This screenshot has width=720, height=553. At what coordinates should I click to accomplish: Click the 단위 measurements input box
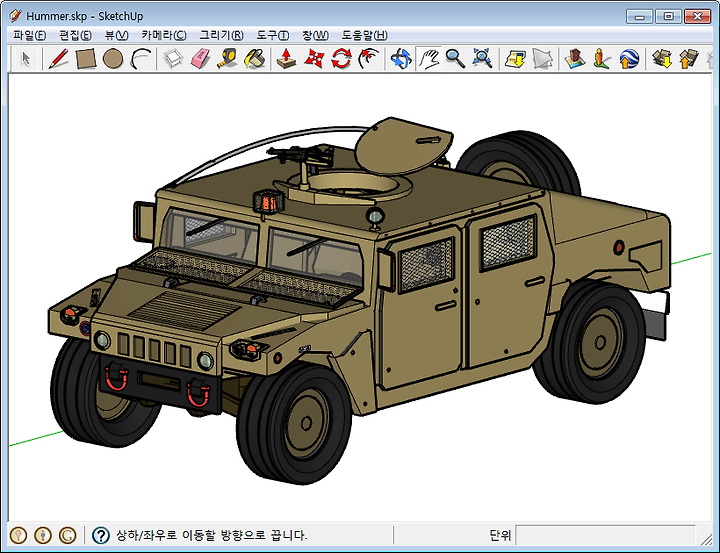605,535
